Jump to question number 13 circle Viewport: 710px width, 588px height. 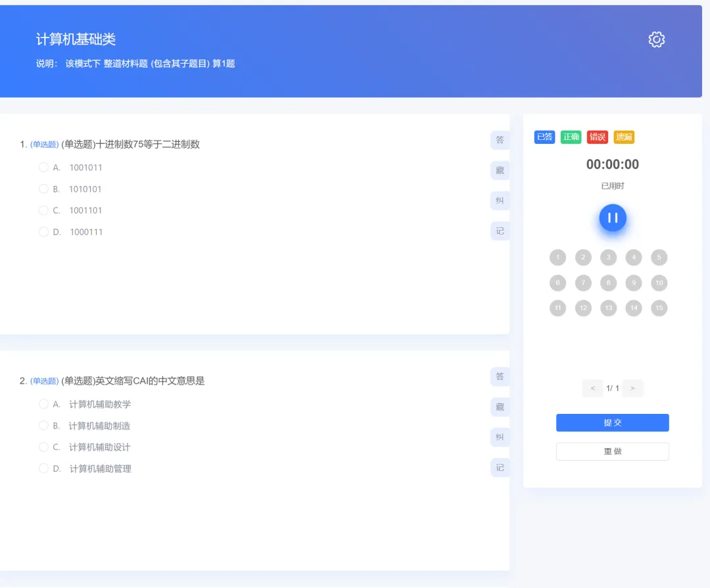(608, 308)
